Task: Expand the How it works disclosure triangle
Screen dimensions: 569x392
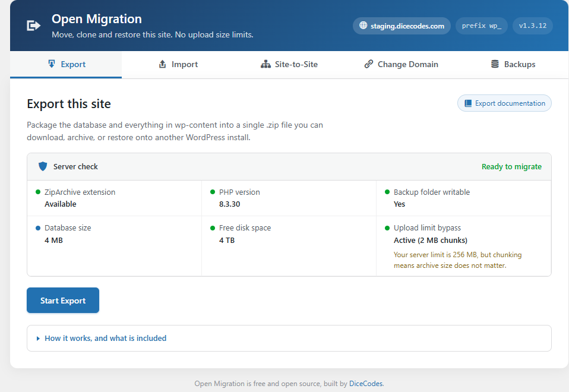Action: click(38, 339)
